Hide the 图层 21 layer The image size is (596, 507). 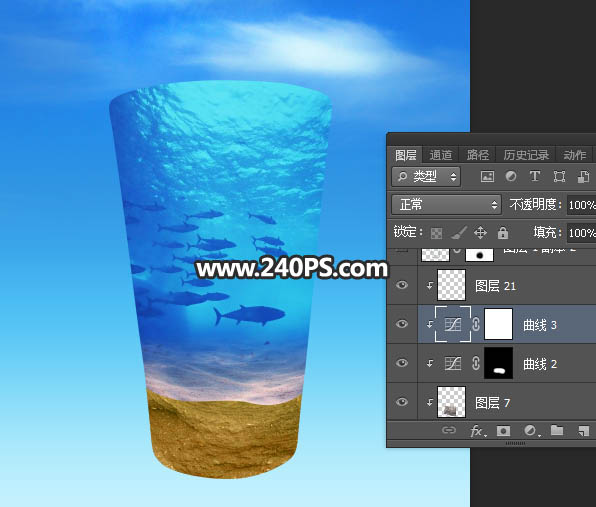pos(402,285)
